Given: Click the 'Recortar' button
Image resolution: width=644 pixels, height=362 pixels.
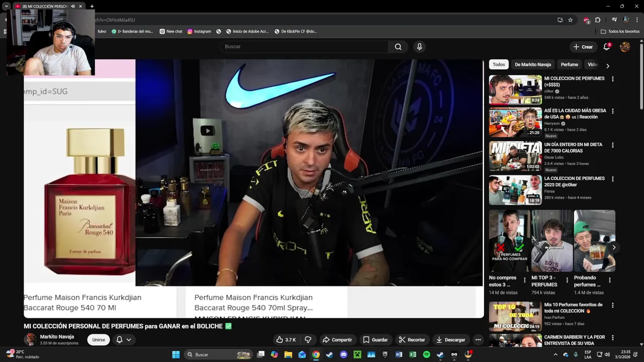Looking at the screenshot, I should click(x=412, y=340).
